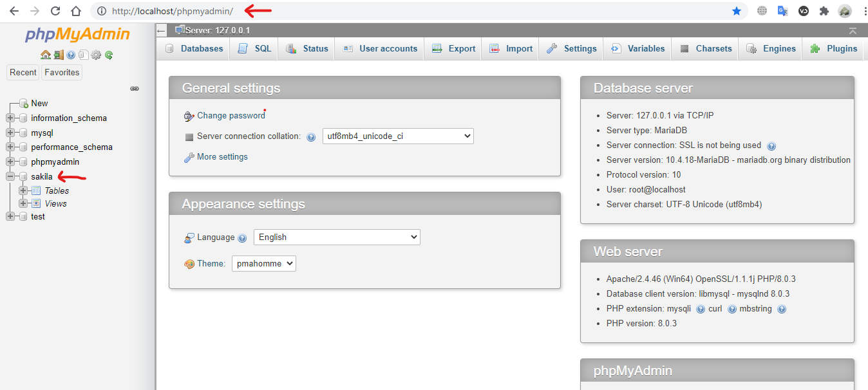Viewport: 868px width, 390px height.
Task: Expand the sakila Views node
Action: pyautogui.click(x=24, y=203)
